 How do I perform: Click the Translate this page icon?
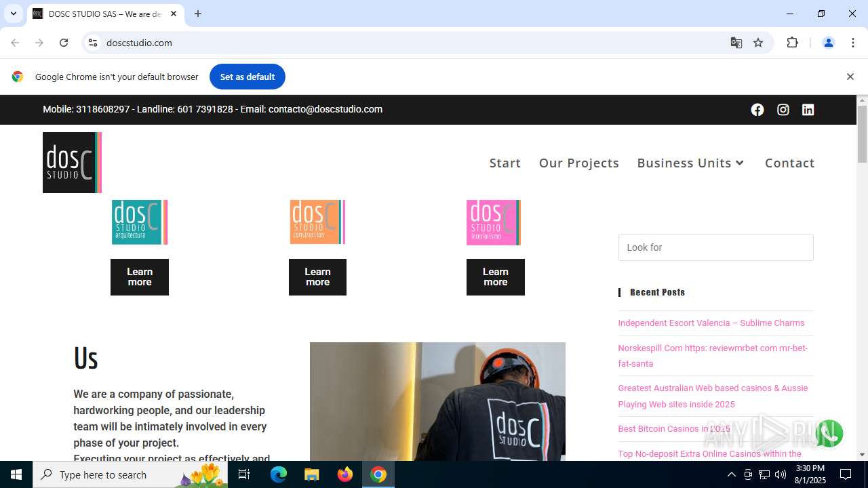736,43
